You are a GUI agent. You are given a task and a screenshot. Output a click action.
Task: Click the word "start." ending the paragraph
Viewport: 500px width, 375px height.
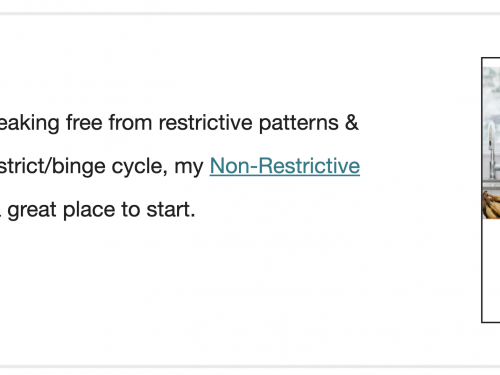point(171,209)
